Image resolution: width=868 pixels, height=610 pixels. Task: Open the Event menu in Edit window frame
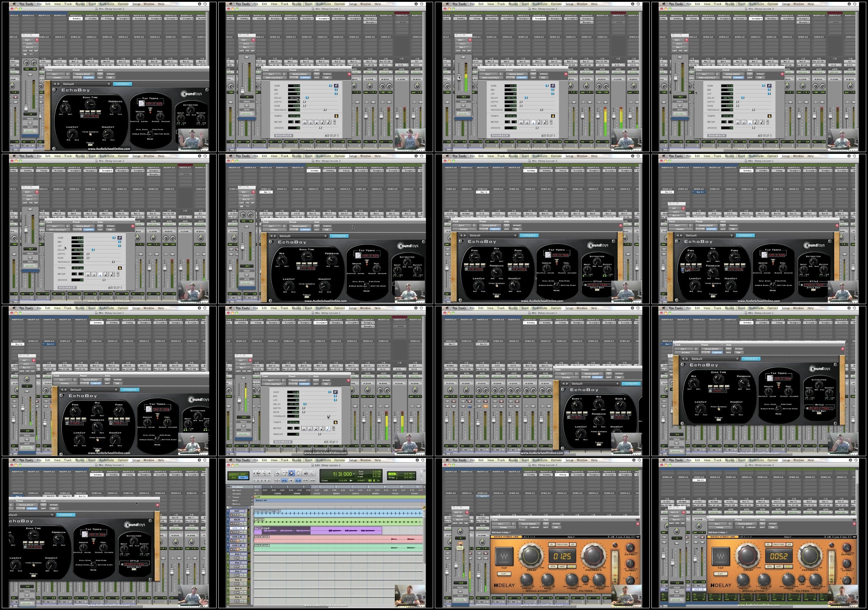point(309,460)
